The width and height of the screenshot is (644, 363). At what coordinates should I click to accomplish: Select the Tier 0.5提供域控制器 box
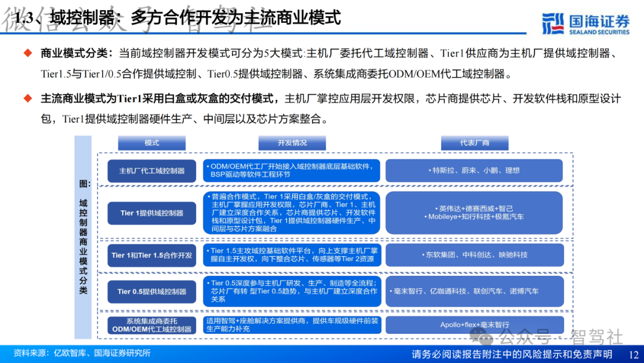(151, 291)
